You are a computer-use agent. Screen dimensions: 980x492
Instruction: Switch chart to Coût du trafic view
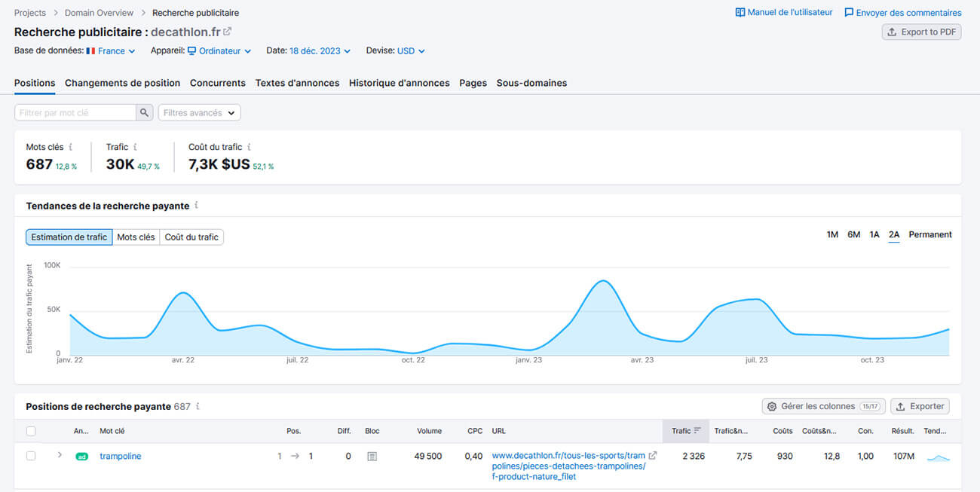pyautogui.click(x=191, y=237)
